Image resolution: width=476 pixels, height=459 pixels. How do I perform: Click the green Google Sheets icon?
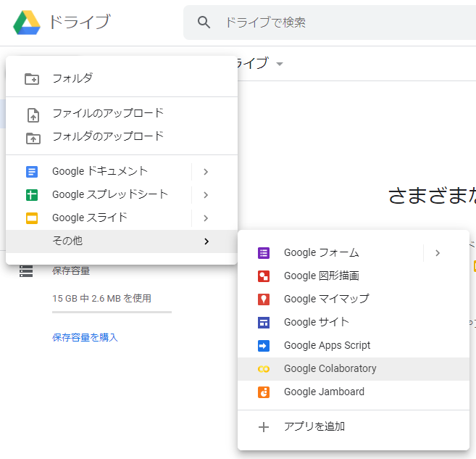tap(32, 195)
